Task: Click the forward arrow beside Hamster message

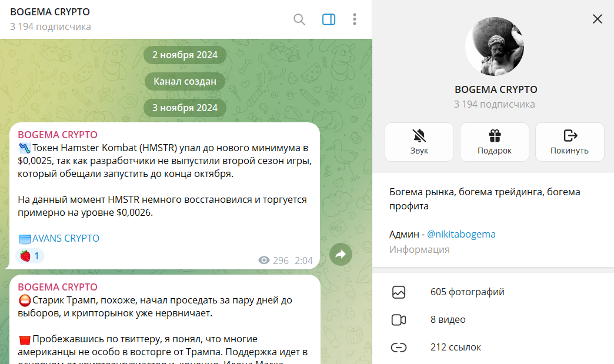Action: click(x=341, y=255)
